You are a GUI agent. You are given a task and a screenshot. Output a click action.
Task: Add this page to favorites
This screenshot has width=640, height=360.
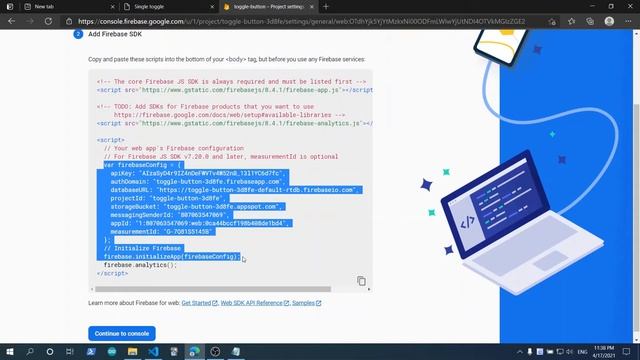[552, 22]
